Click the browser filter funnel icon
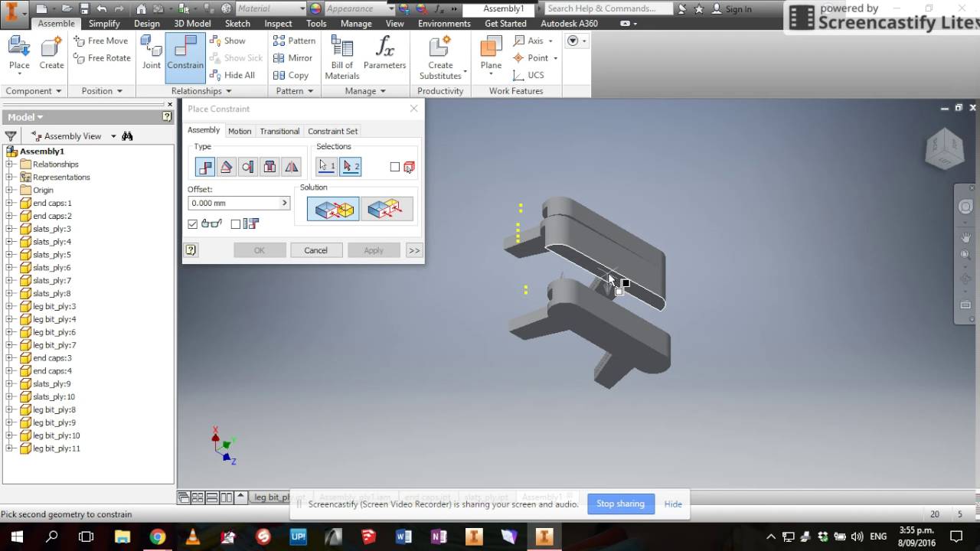 (11, 136)
